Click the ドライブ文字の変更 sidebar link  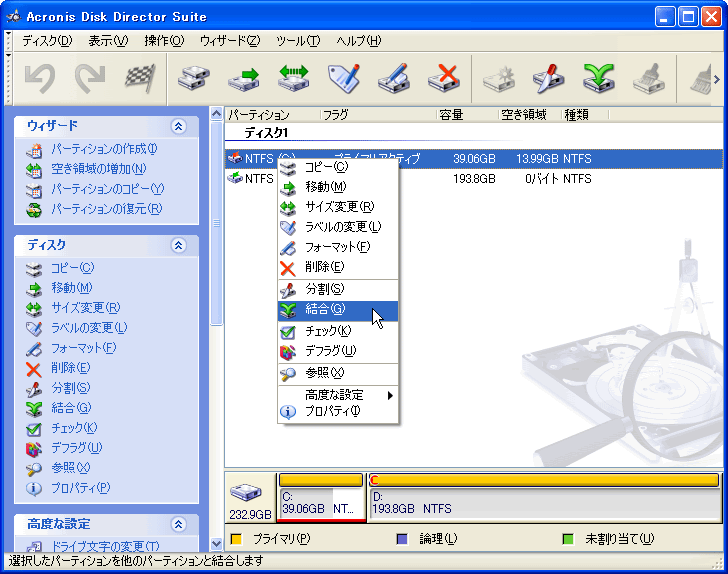105,546
